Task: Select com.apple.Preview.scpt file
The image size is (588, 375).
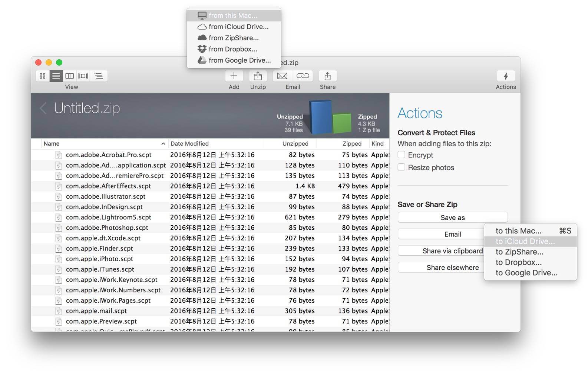Action: coord(210,321)
